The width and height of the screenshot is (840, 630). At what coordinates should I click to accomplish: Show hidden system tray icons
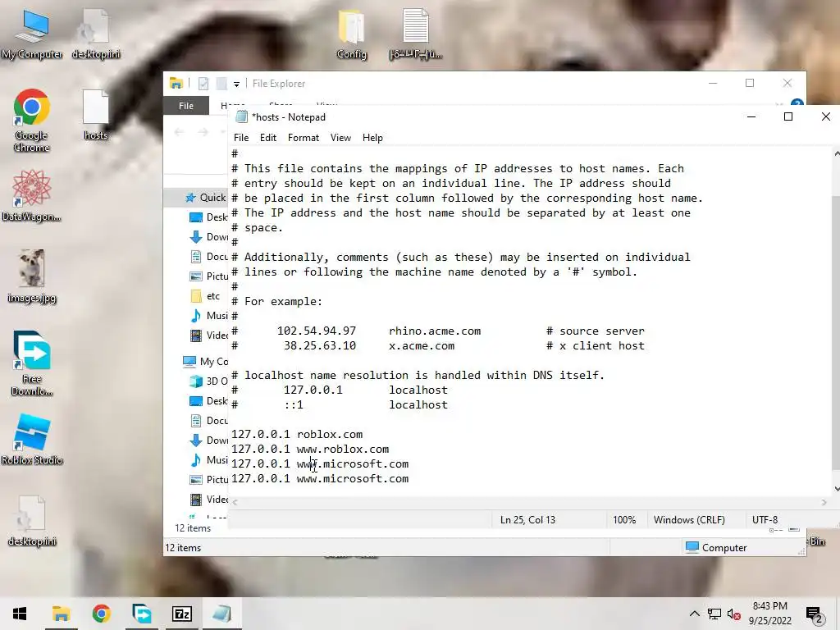pyautogui.click(x=694, y=614)
